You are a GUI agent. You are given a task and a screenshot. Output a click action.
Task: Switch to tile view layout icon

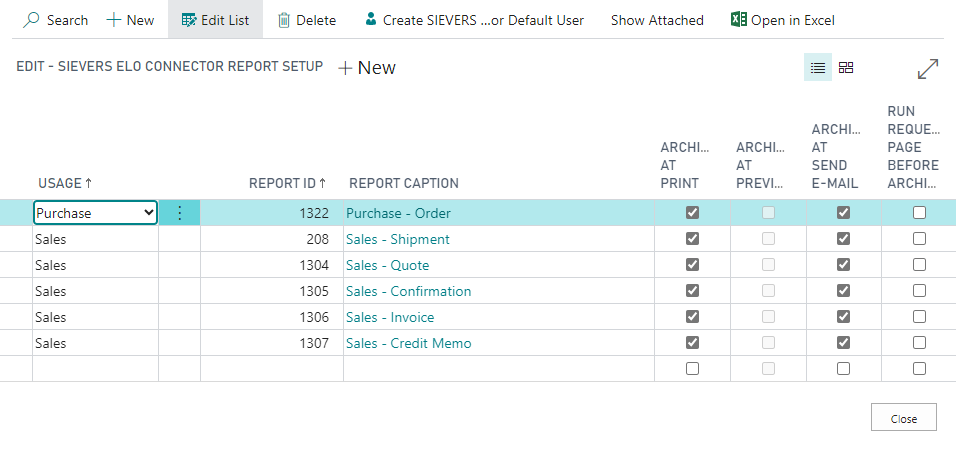point(846,68)
